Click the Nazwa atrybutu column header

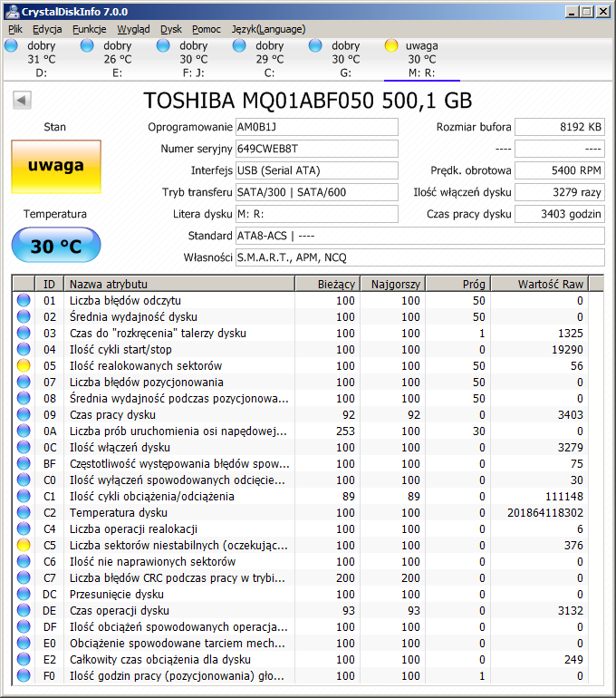pyautogui.click(x=179, y=284)
